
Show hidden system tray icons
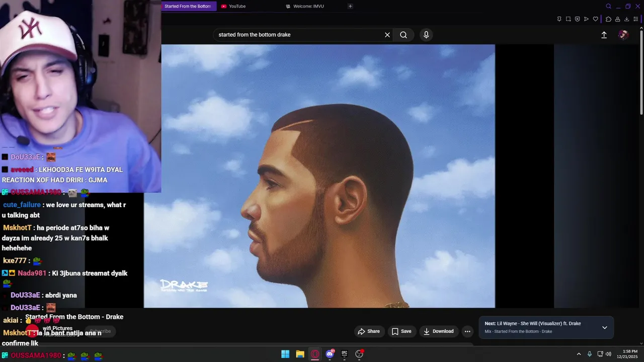click(579, 354)
